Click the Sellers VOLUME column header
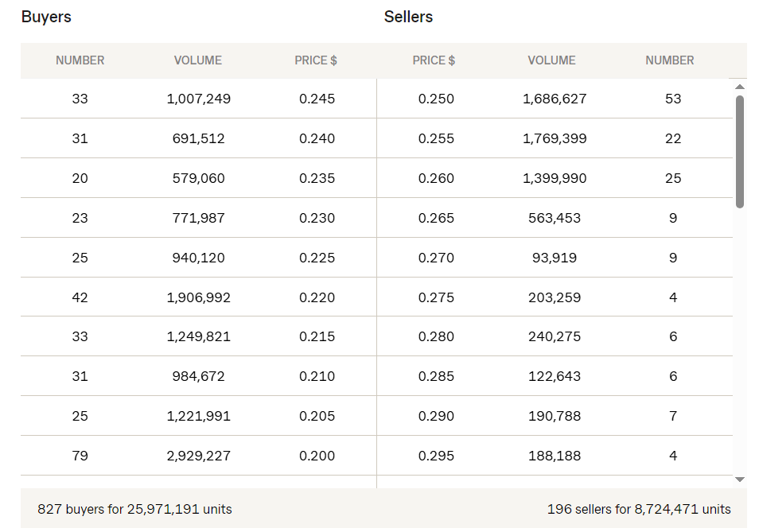This screenshot has width=759, height=532. (x=551, y=60)
